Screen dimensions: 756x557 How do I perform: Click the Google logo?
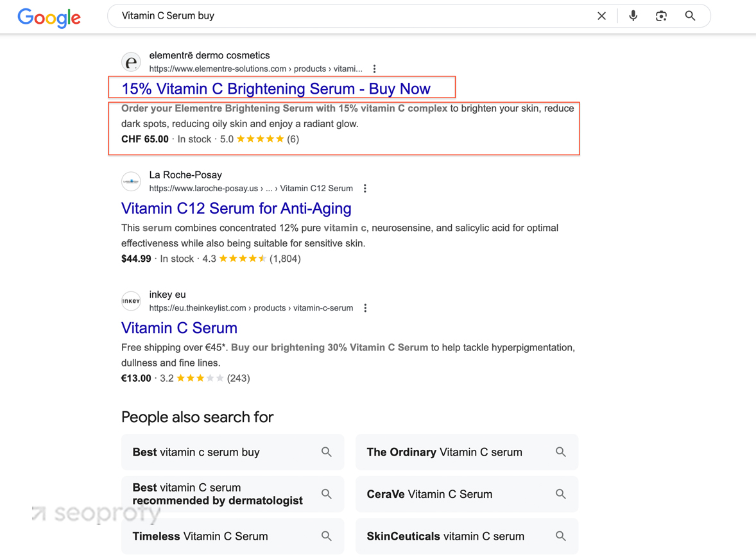tap(49, 18)
